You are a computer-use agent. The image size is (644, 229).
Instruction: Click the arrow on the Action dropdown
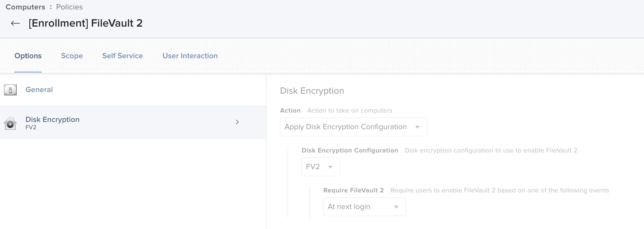(417, 127)
